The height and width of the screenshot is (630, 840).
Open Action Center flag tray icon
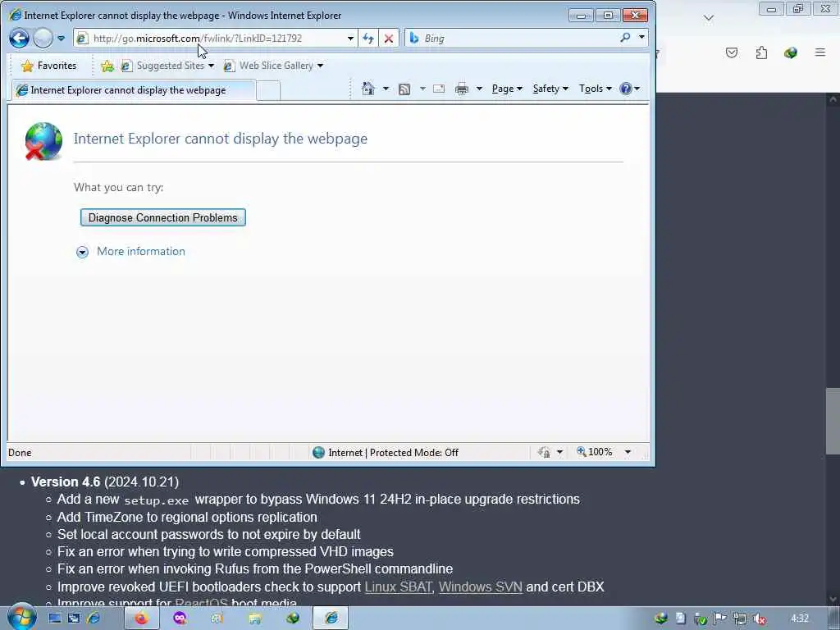720,619
